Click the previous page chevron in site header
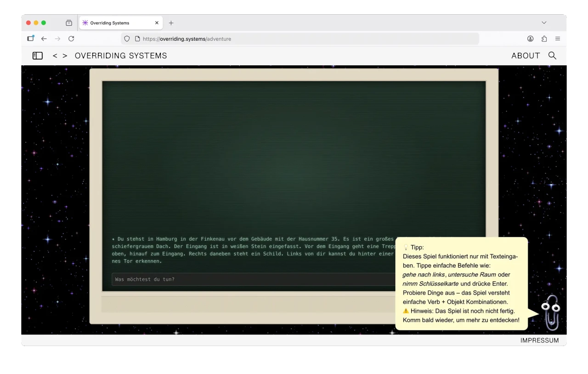Screen dimensions: 588x374 [x=55, y=56]
